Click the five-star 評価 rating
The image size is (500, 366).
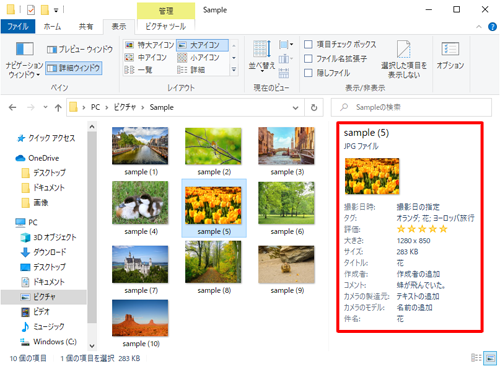[422, 229]
